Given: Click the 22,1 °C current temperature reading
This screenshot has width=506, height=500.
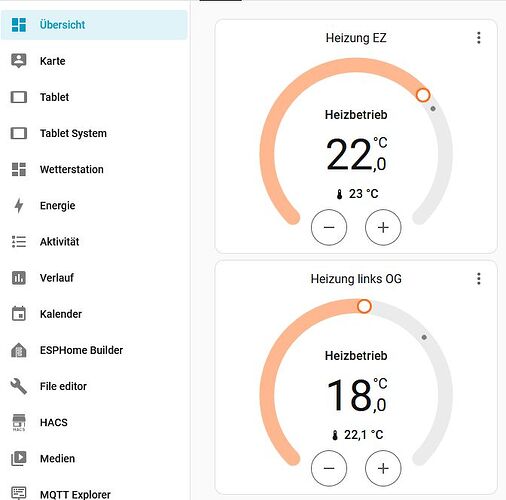Looking at the screenshot, I should click(x=363, y=435).
